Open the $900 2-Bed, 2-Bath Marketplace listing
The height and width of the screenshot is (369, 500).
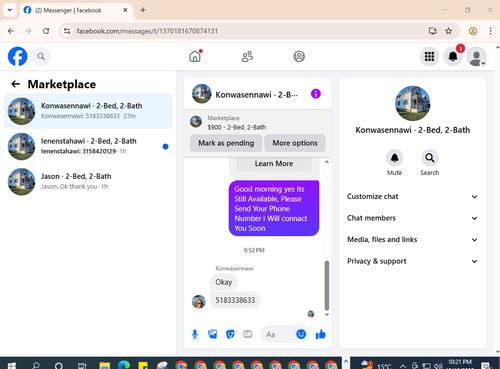258,123
